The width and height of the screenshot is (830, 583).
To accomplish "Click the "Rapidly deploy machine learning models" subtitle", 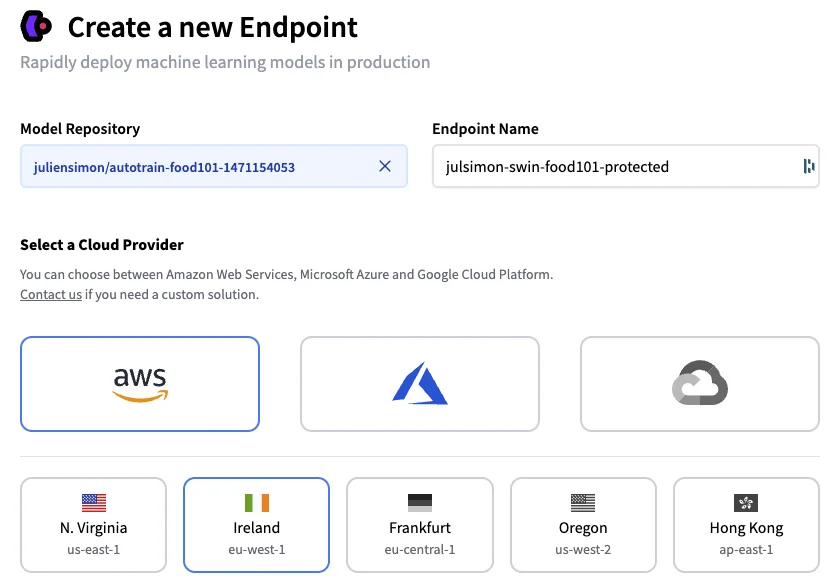I will [225, 62].
